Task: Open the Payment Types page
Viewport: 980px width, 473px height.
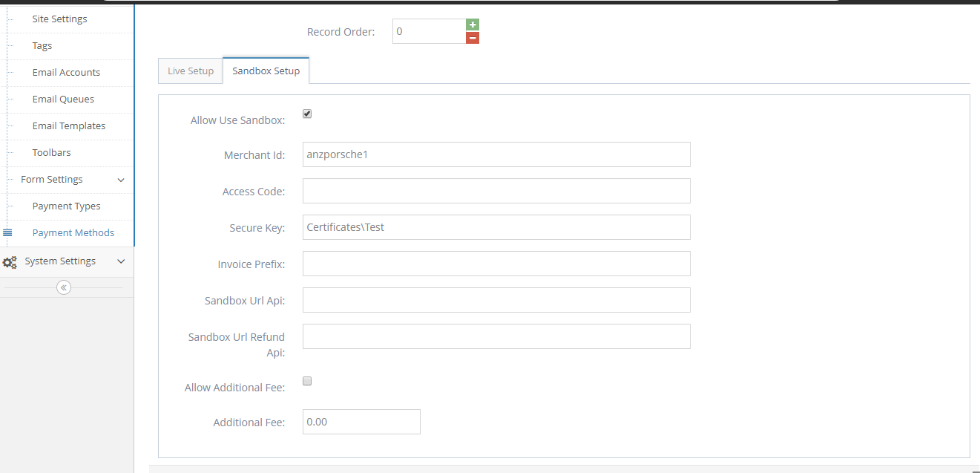Action: click(x=65, y=206)
